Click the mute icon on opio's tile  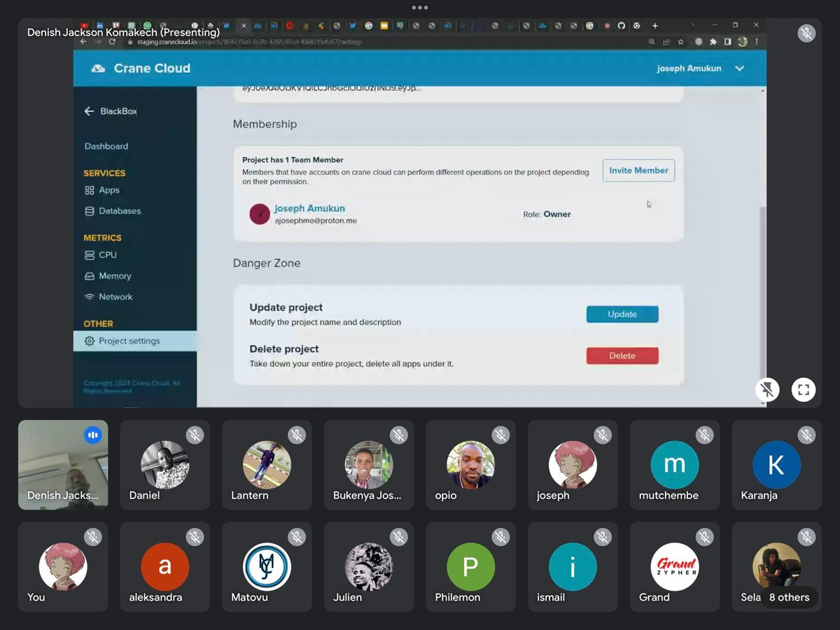[x=500, y=435]
